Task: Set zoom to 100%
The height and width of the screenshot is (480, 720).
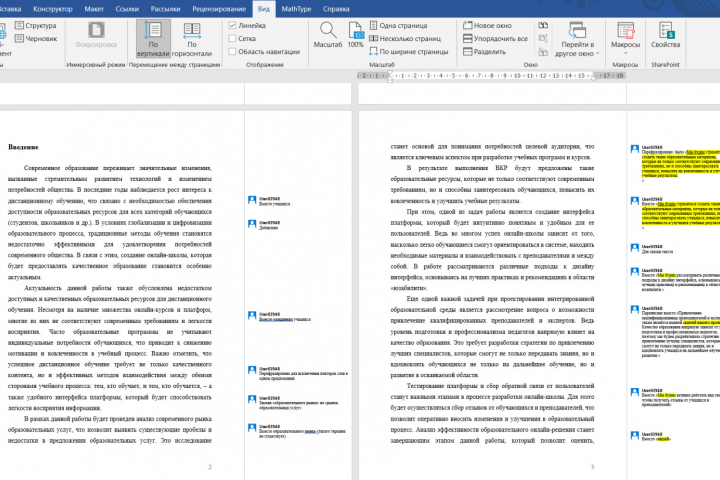Action: (x=355, y=35)
